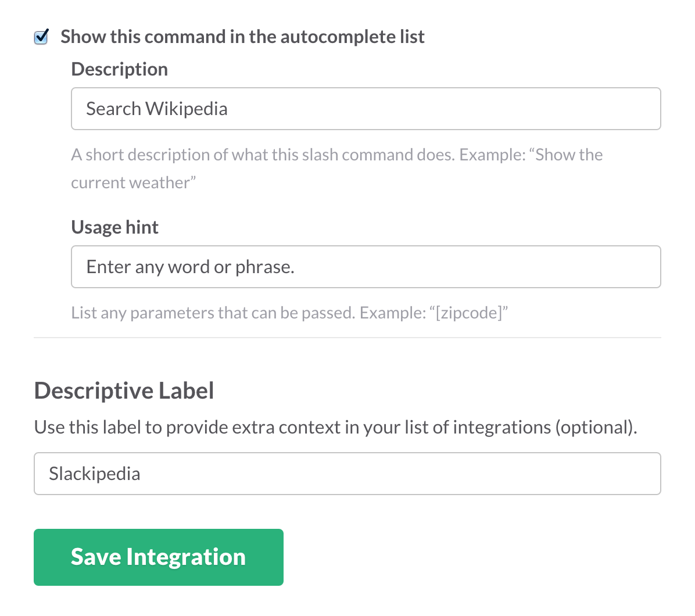695x616 pixels.
Task: Click the 'Use this label to provide extra context' paragraph
Action: (335, 427)
